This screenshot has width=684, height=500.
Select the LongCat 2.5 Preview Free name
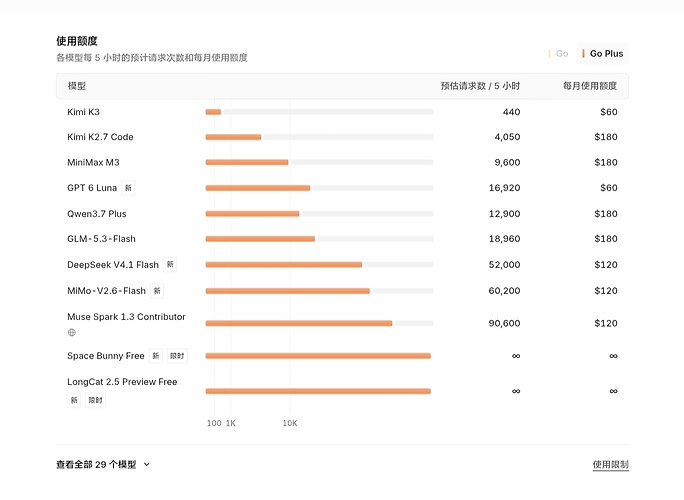point(122,382)
